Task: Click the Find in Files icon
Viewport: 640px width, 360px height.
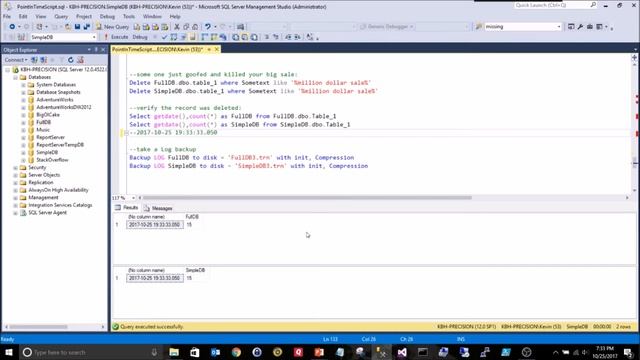Action: pos(479,27)
